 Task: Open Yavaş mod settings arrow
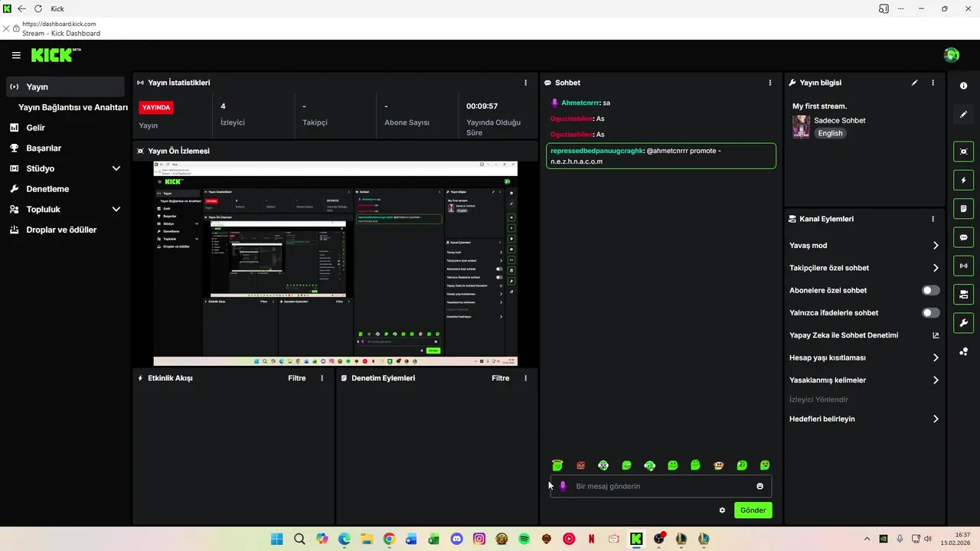click(936, 246)
